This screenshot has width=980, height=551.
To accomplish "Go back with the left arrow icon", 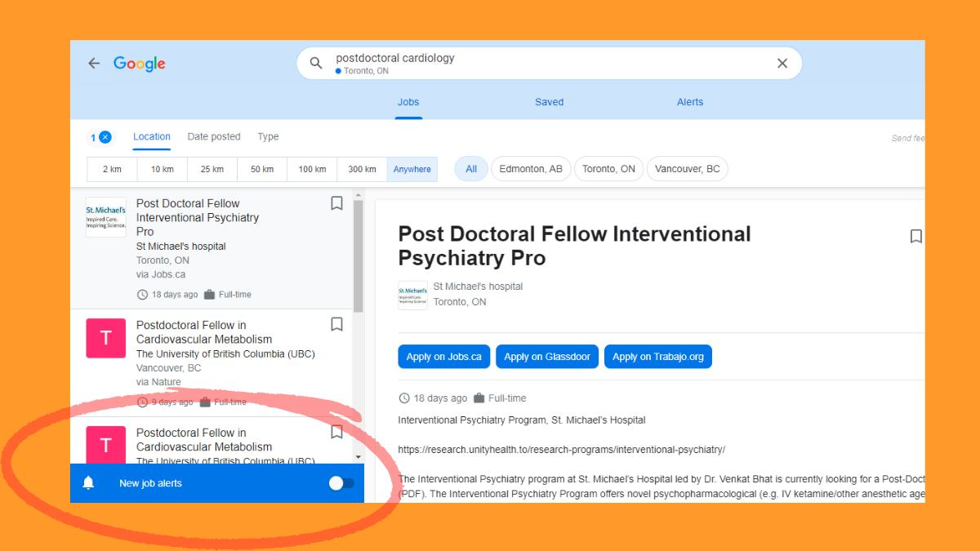I will click(94, 63).
